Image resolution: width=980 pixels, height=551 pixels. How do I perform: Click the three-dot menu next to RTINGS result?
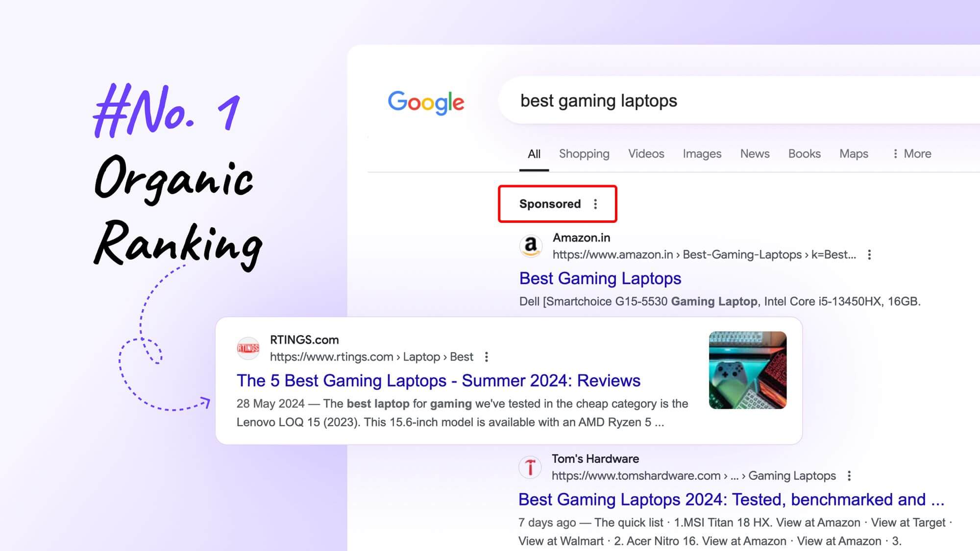[x=487, y=357]
